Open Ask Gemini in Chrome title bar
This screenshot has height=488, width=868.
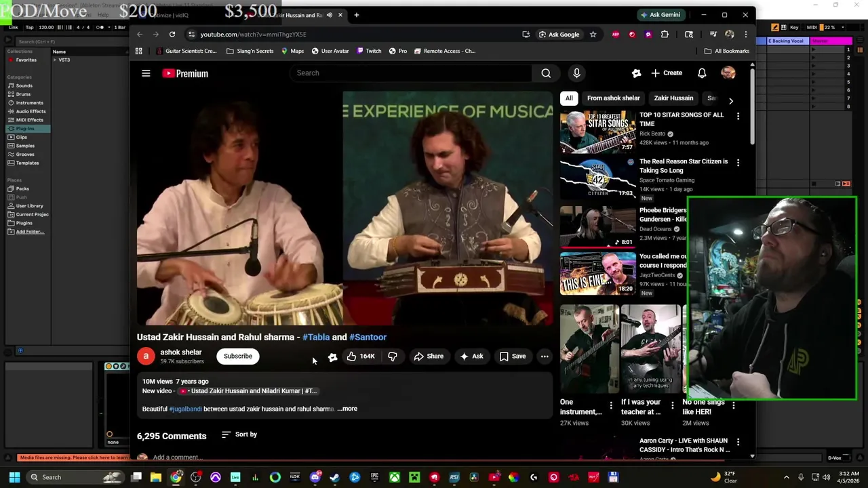[x=660, y=15]
